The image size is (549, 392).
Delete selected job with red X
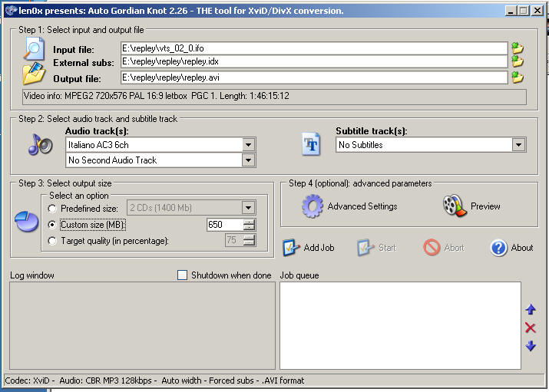[x=531, y=328]
